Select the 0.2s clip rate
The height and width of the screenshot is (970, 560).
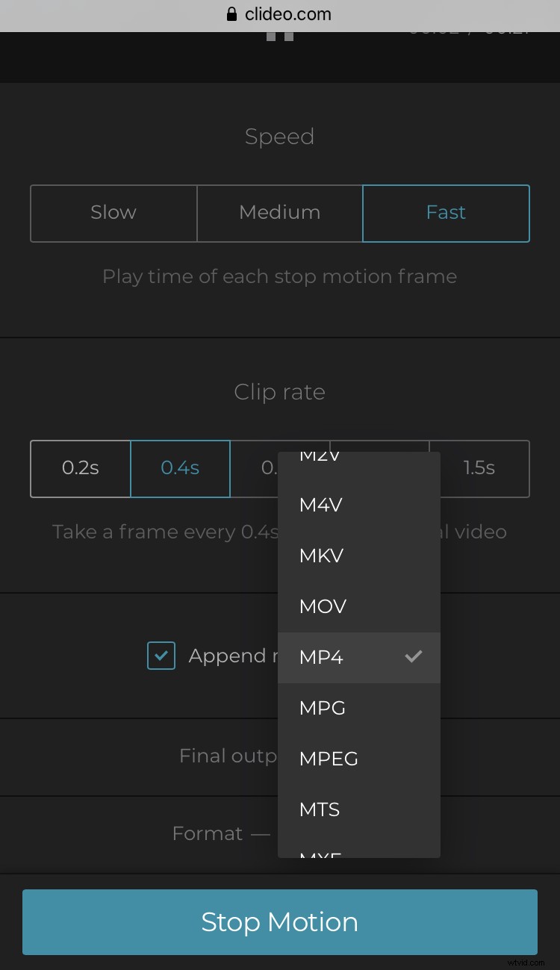click(x=80, y=468)
